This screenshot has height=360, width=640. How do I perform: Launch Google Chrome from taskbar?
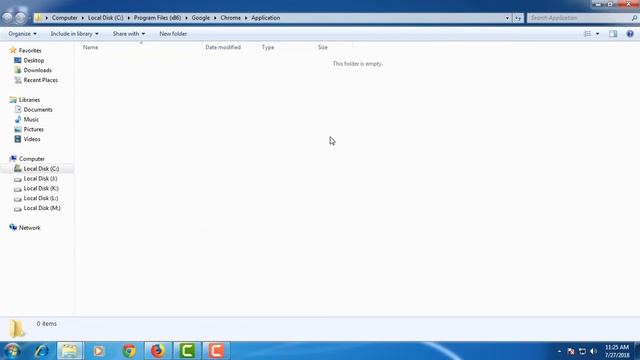[x=129, y=351]
